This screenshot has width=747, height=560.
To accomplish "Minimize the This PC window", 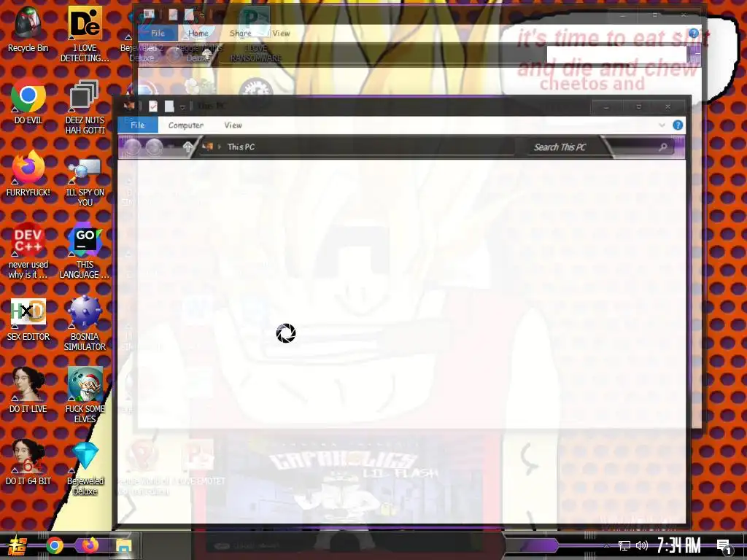I will 606,107.
